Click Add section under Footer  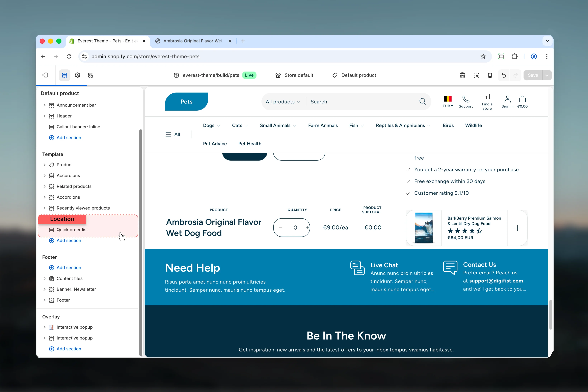(x=65, y=268)
